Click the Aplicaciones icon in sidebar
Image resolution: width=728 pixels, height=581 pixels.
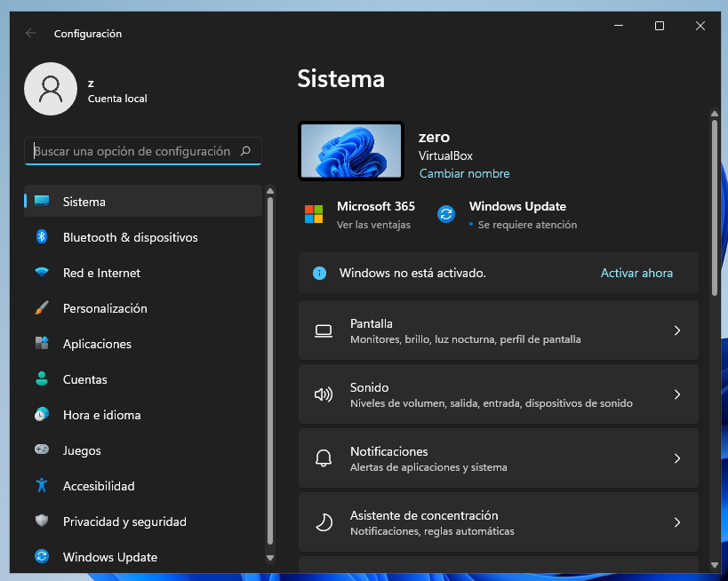42,344
